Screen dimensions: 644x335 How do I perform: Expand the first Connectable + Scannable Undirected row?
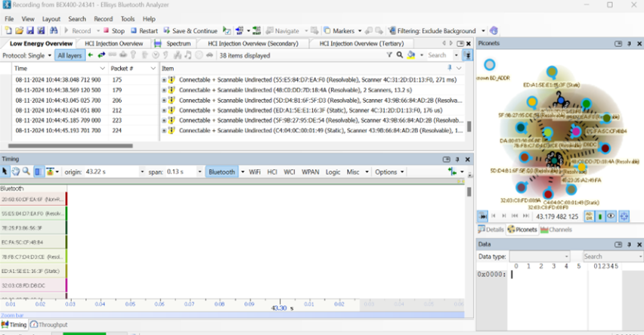164,79
